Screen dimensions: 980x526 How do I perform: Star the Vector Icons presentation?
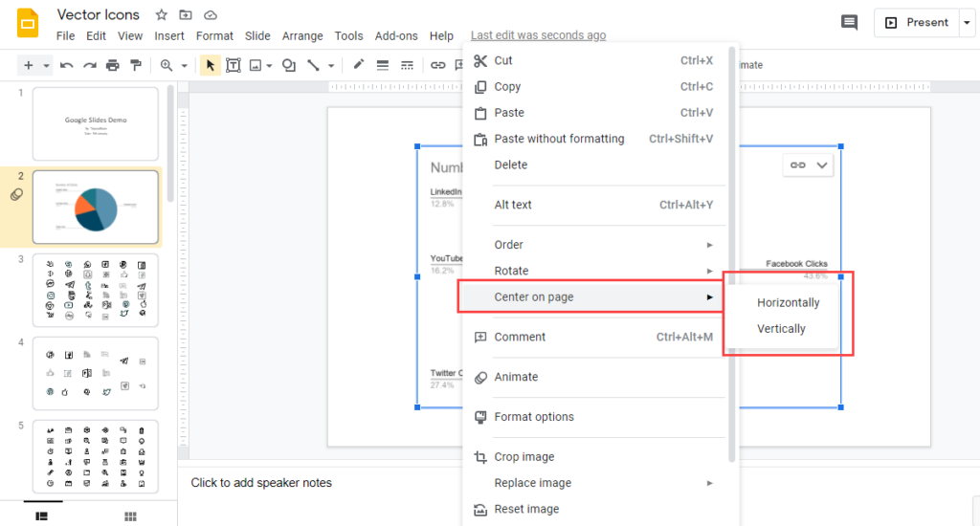point(161,14)
